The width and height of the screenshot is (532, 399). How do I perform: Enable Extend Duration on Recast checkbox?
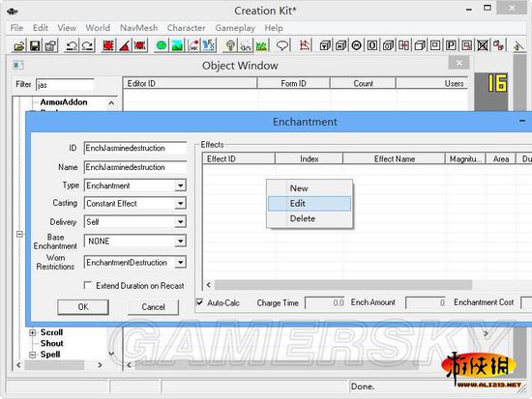(x=88, y=285)
